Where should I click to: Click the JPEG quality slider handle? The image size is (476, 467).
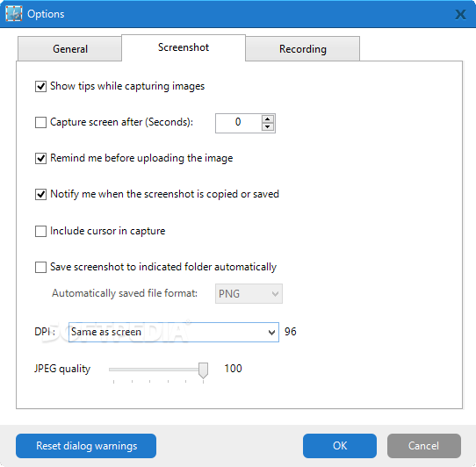(x=203, y=370)
